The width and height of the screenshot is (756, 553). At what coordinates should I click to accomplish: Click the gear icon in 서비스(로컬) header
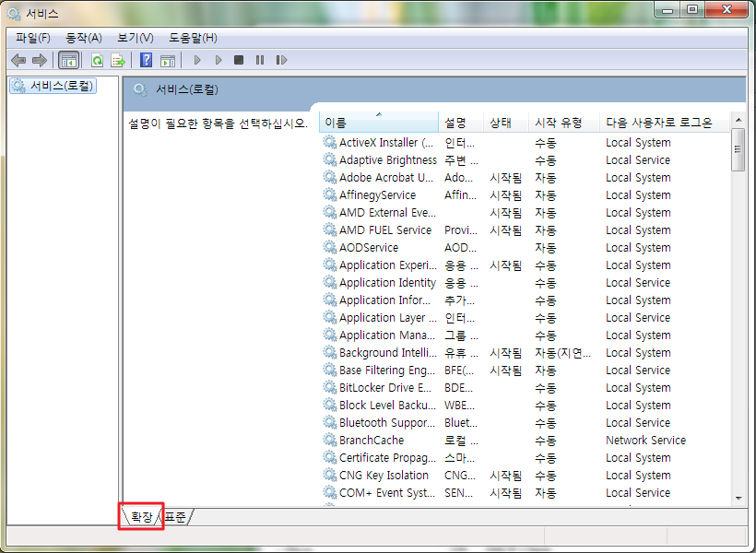140,89
